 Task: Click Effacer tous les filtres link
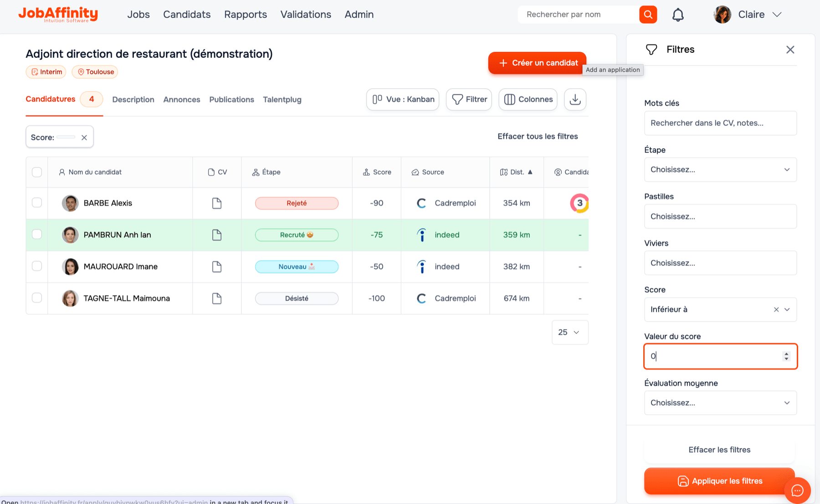pos(538,137)
